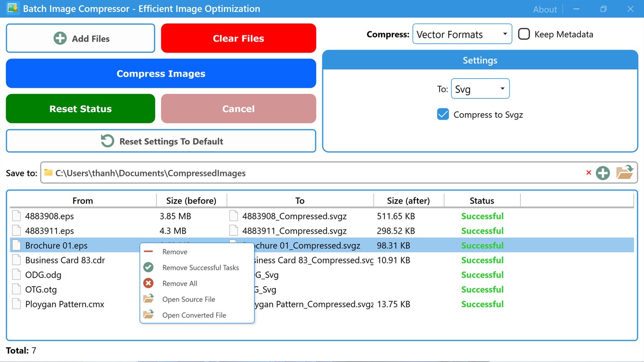Click file icon next to Business Card 83.cdr
Viewport: 644px width, 362px height.
pyautogui.click(x=17, y=260)
